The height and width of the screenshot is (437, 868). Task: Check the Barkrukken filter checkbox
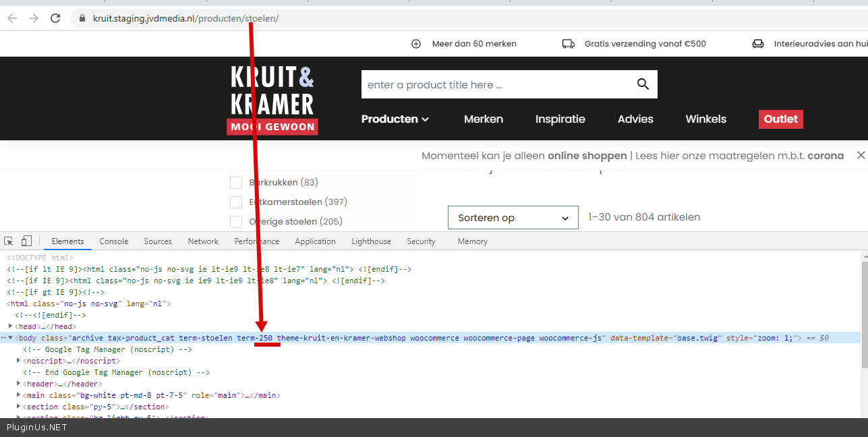pyautogui.click(x=236, y=183)
